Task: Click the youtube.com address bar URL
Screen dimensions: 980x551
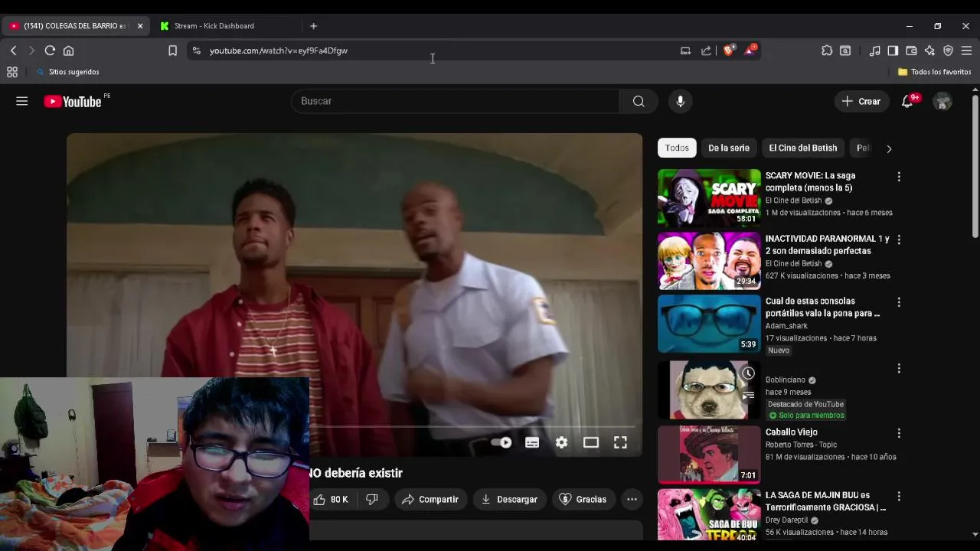Action: click(279, 51)
